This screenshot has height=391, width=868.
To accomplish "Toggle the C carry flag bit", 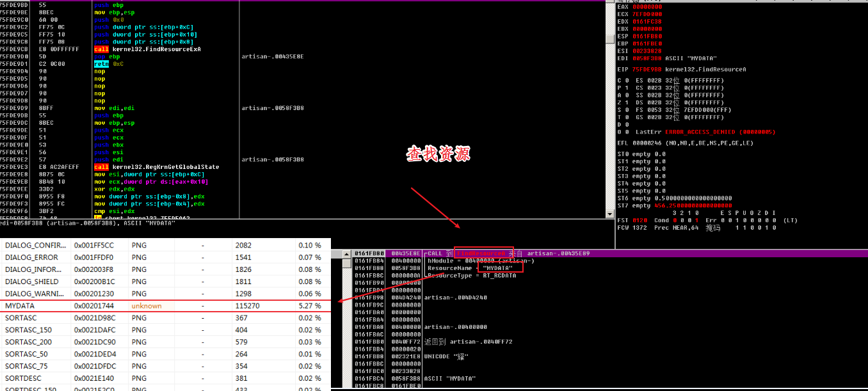I will [x=625, y=80].
